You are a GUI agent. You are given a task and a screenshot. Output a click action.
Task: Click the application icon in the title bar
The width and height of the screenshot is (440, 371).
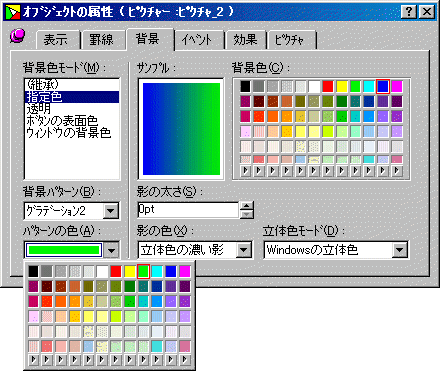coord(13,12)
